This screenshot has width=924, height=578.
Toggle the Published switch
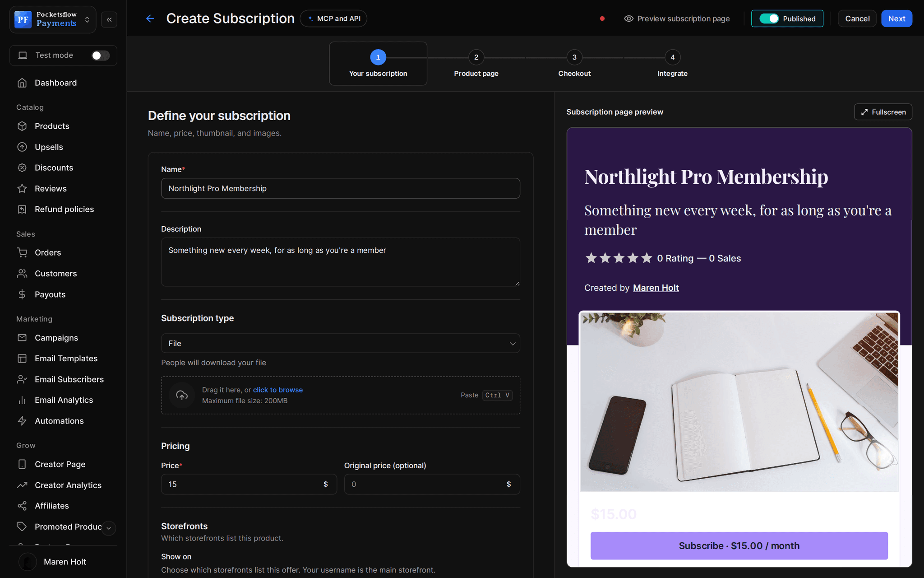click(x=769, y=19)
